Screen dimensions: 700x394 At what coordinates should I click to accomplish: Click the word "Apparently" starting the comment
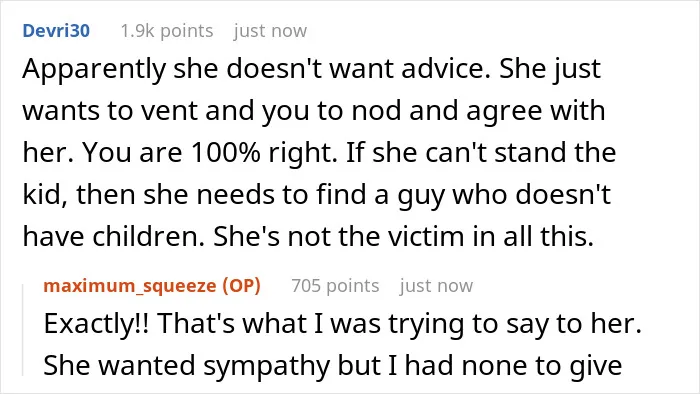[94, 70]
